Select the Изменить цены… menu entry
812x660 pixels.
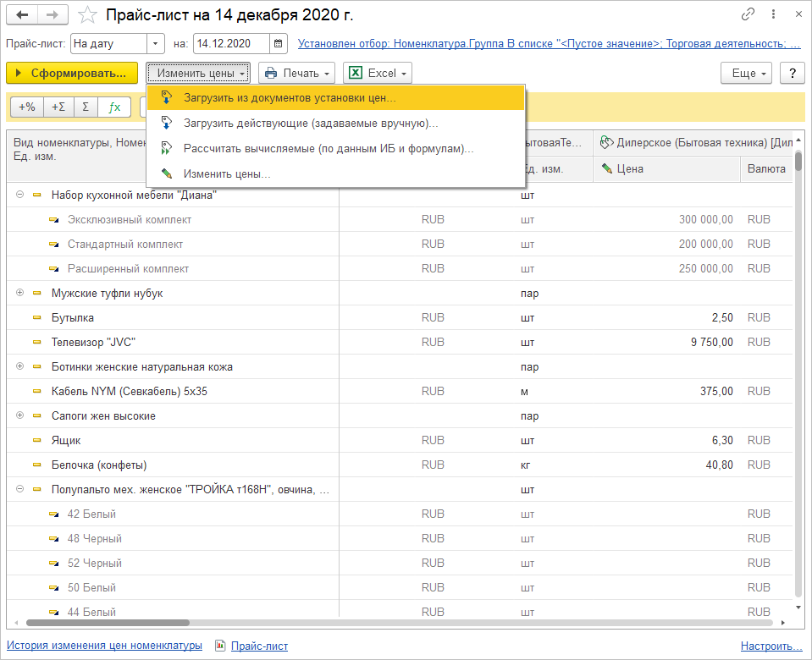(227, 174)
